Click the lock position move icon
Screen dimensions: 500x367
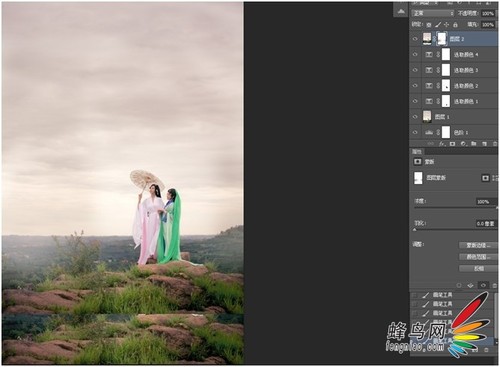point(447,25)
